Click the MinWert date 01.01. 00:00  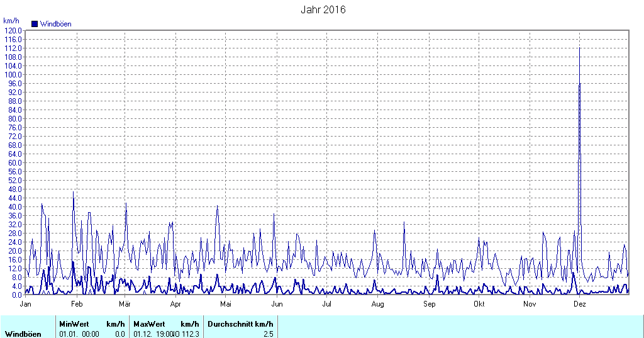[x=79, y=334]
